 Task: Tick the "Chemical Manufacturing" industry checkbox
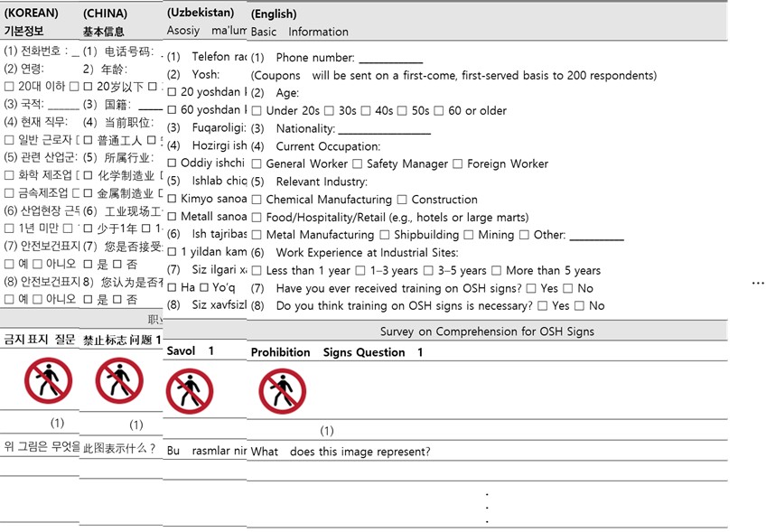point(257,200)
